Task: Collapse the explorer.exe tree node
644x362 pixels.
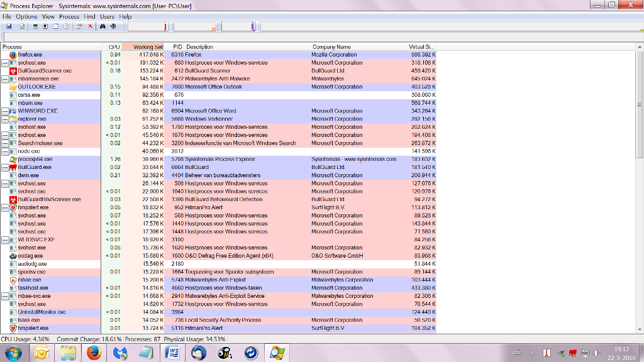Action: click(x=5, y=119)
